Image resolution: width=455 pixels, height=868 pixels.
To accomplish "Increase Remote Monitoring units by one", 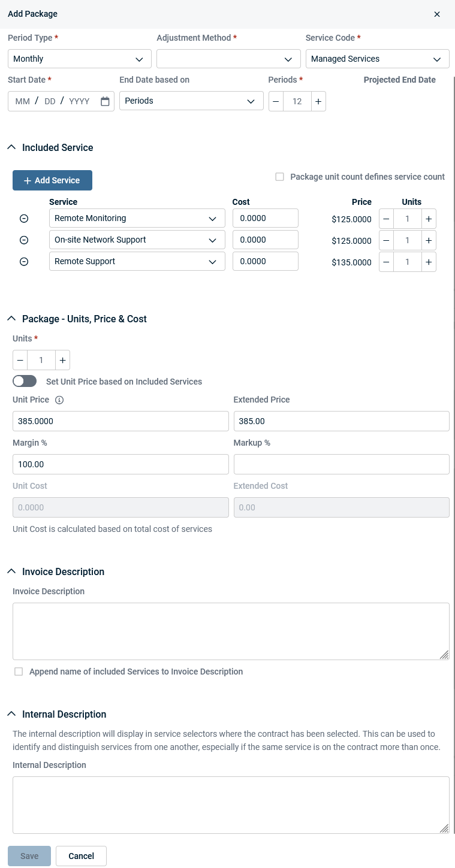I will tap(429, 219).
